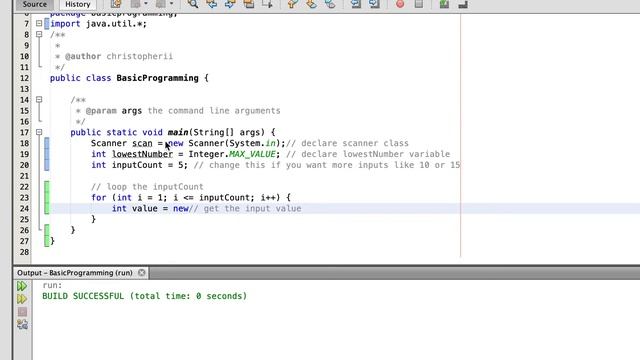Click Find Next Occurrence toolbar icon
The width and height of the screenshot is (640, 360).
click(230, 4)
